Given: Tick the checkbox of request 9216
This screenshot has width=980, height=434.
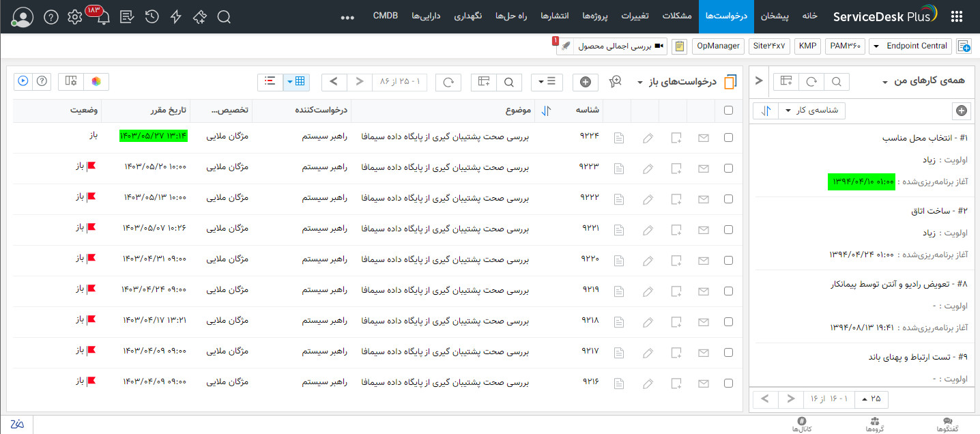Looking at the screenshot, I should [728, 383].
